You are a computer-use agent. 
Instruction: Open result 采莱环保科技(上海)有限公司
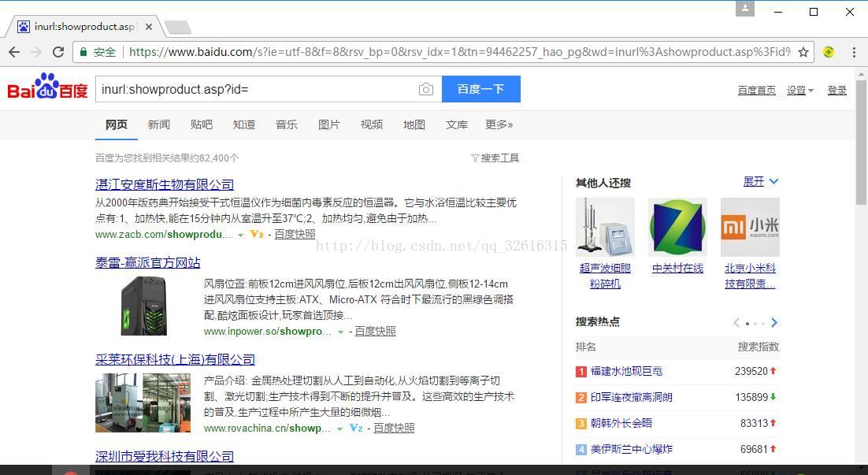pos(175,359)
